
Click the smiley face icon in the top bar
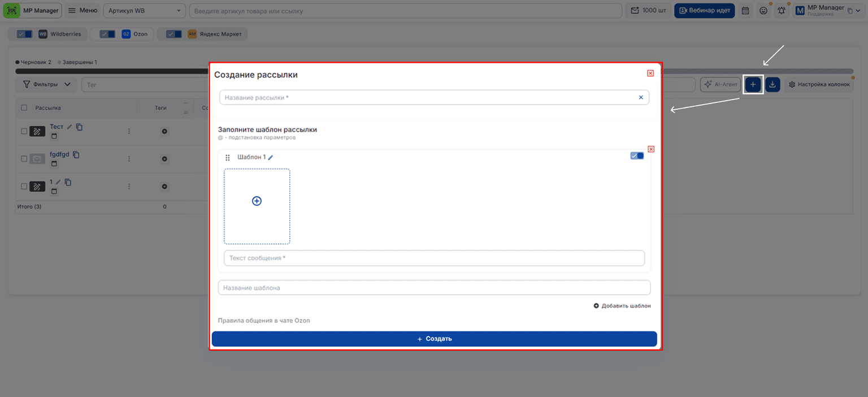pos(763,11)
